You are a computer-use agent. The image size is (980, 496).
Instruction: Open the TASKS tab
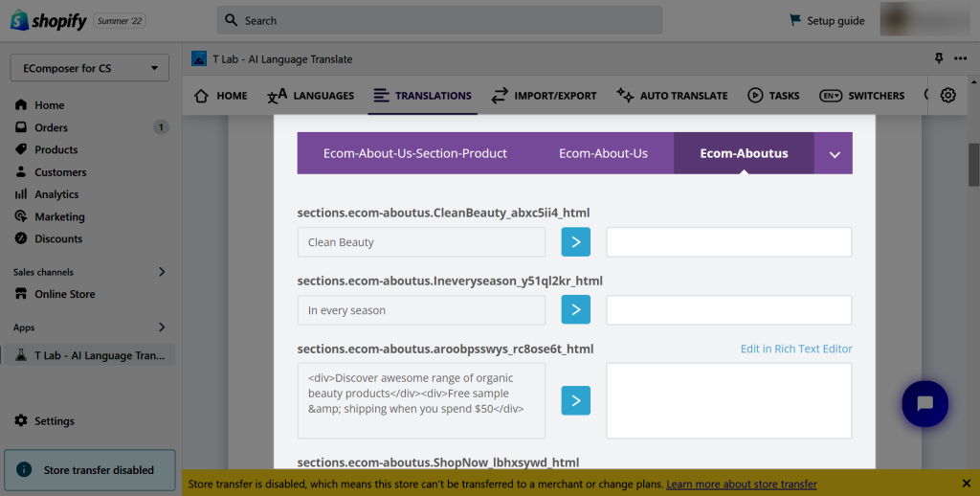[x=773, y=96]
